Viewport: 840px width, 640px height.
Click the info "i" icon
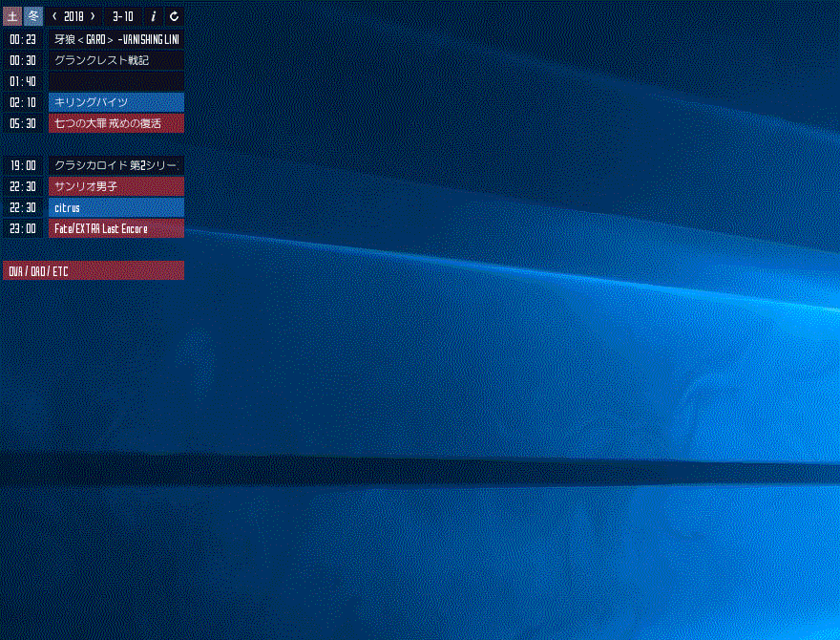tap(154, 16)
